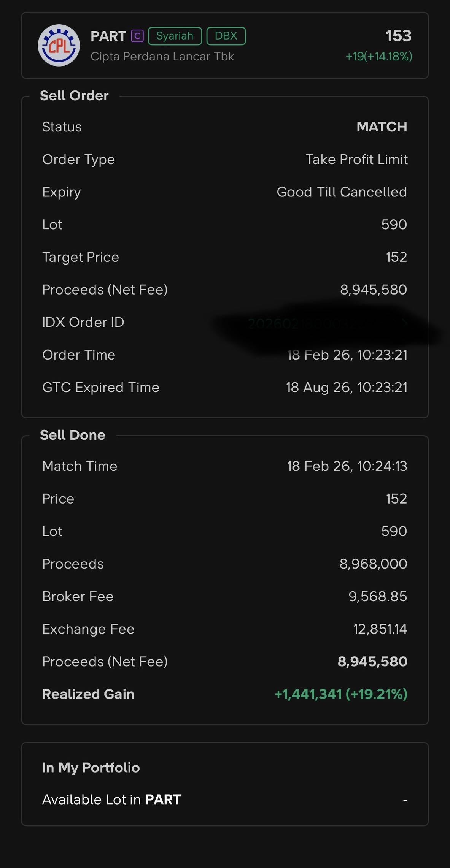Image resolution: width=450 pixels, height=868 pixels.
Task: Tap the Broker Fee amount 9,568.85
Action: pyautogui.click(x=378, y=597)
